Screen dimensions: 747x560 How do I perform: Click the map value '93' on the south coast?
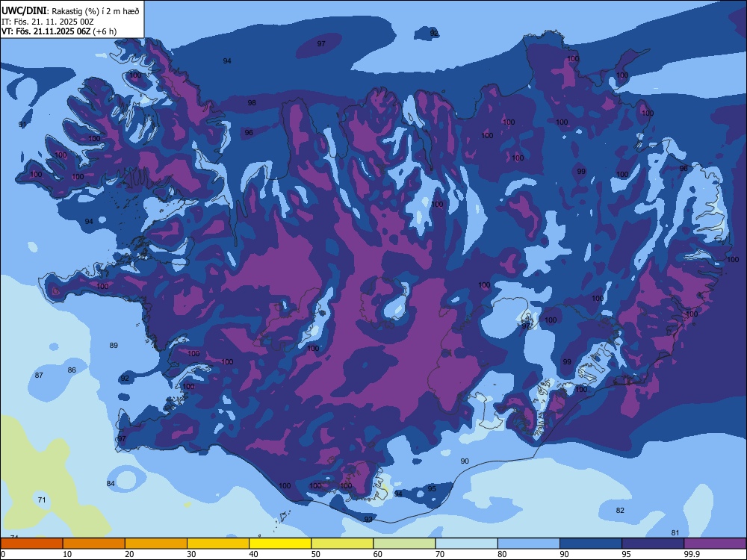[368, 519]
